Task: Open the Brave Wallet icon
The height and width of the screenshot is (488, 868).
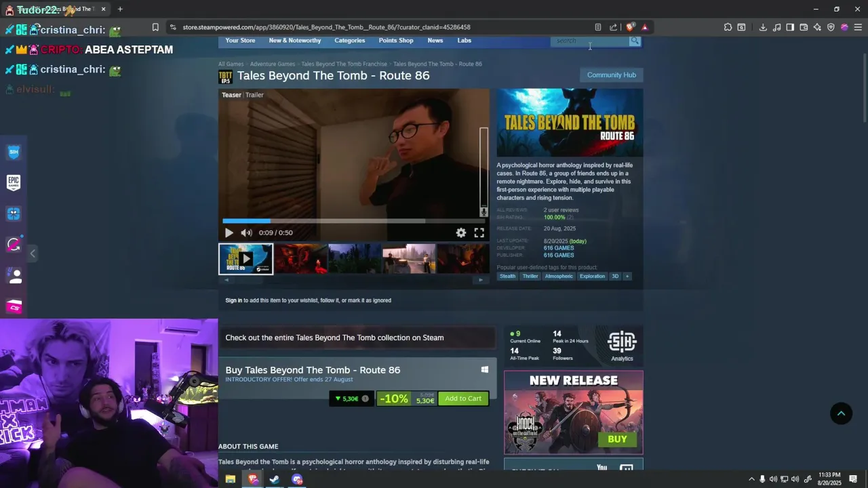Action: tap(804, 27)
